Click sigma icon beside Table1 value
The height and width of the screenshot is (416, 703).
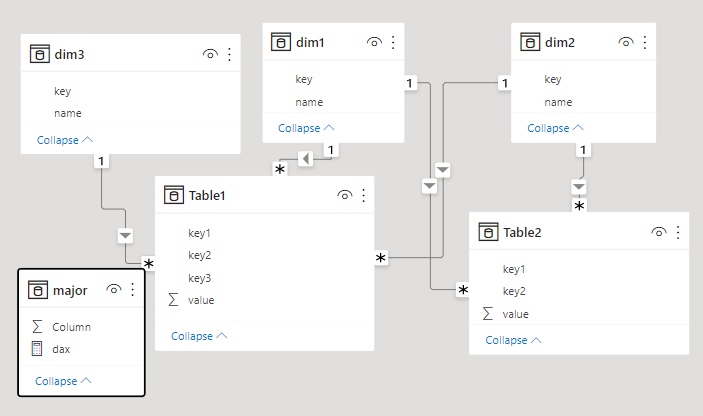pyautogui.click(x=173, y=299)
